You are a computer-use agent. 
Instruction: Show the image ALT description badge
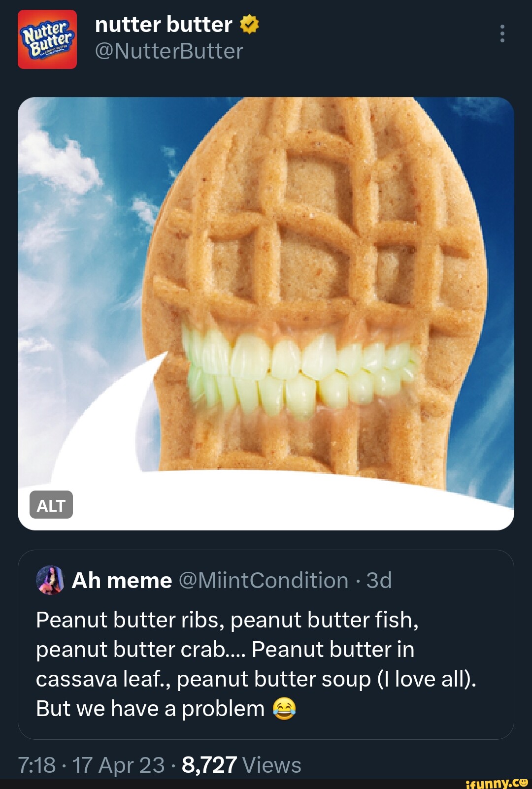51,505
